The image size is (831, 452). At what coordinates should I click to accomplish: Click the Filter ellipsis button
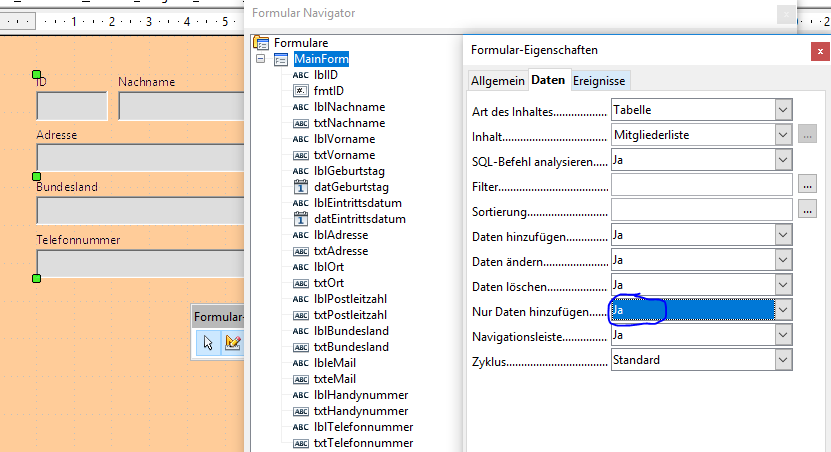[x=809, y=184]
